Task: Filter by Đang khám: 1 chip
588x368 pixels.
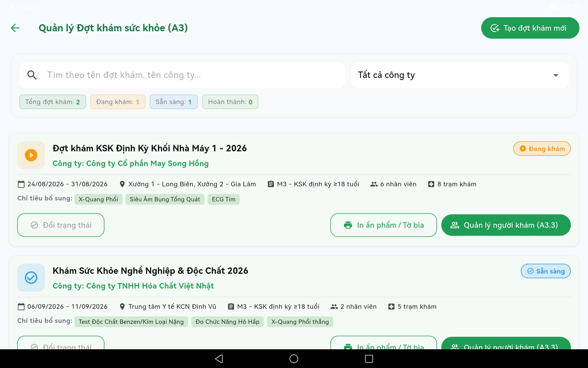Action: (x=118, y=102)
